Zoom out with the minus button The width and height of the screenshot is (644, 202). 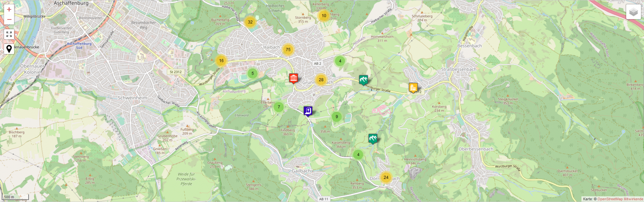tap(9, 20)
